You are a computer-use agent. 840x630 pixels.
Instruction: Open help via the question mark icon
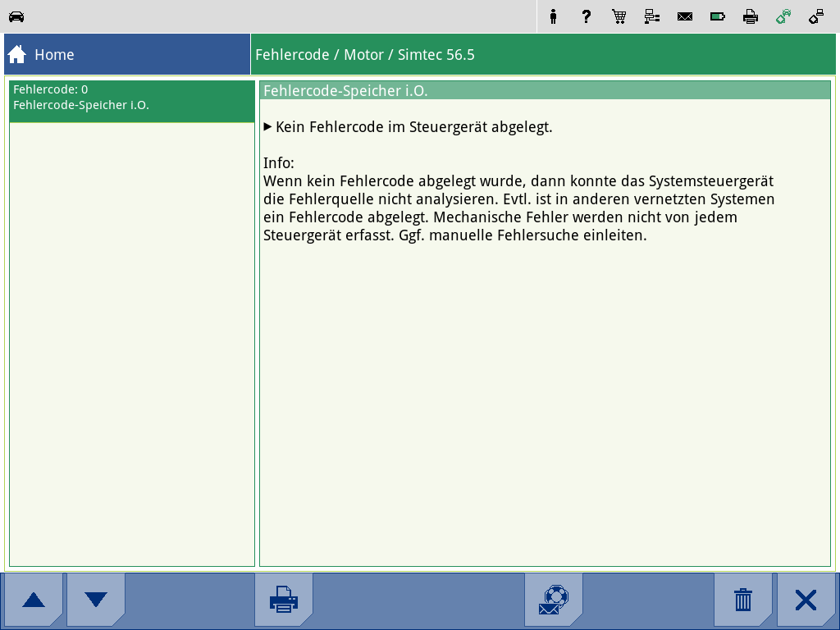coord(586,16)
